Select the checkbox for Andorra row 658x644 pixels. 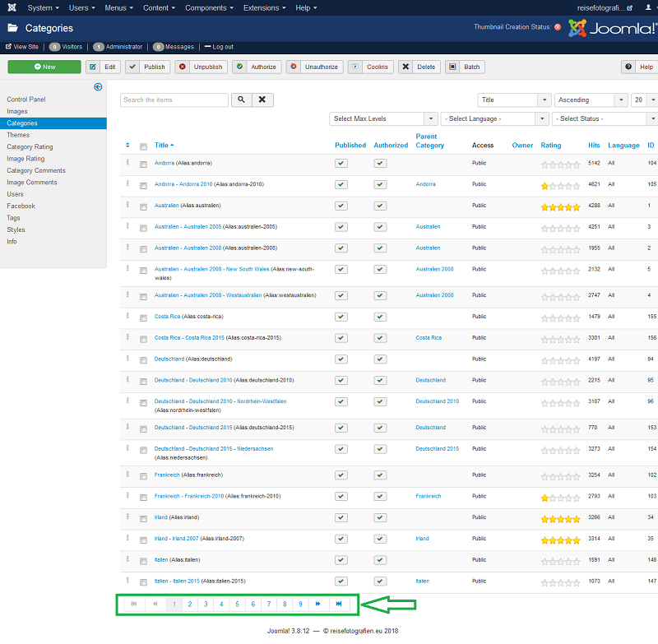[x=144, y=164]
